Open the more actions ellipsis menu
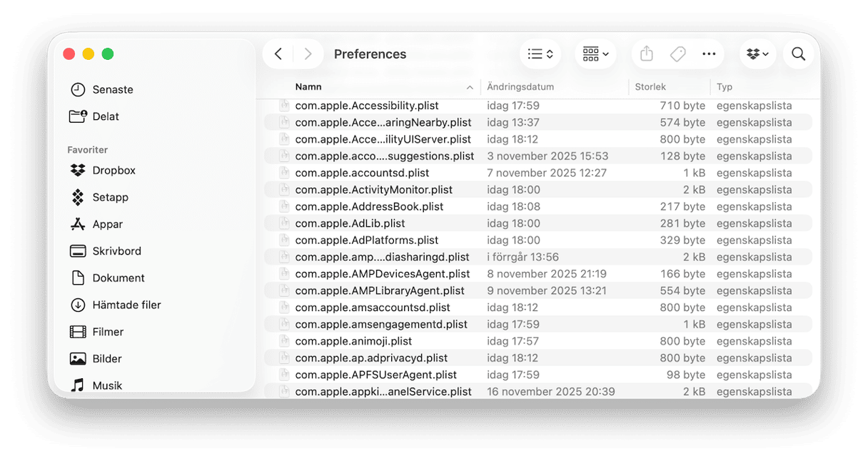 tap(709, 54)
